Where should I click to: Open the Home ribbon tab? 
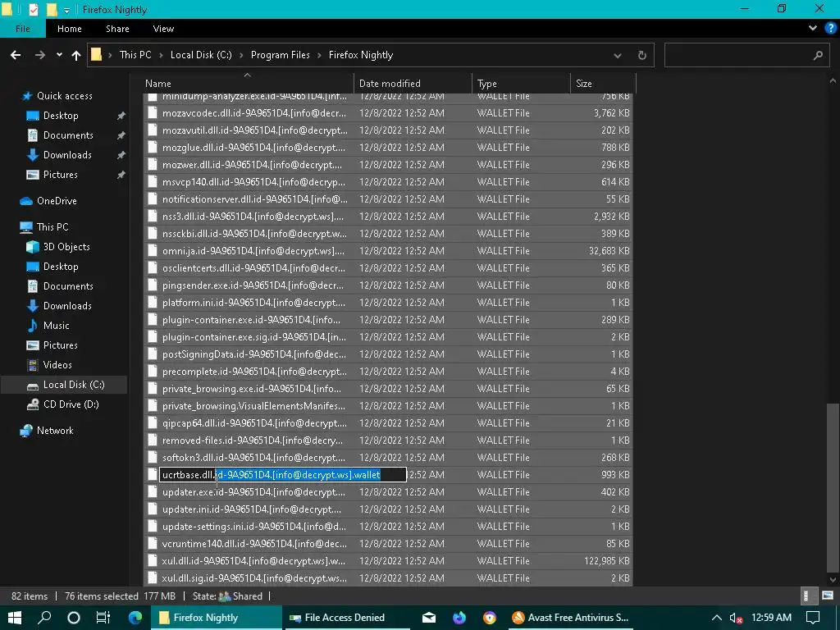tap(70, 29)
